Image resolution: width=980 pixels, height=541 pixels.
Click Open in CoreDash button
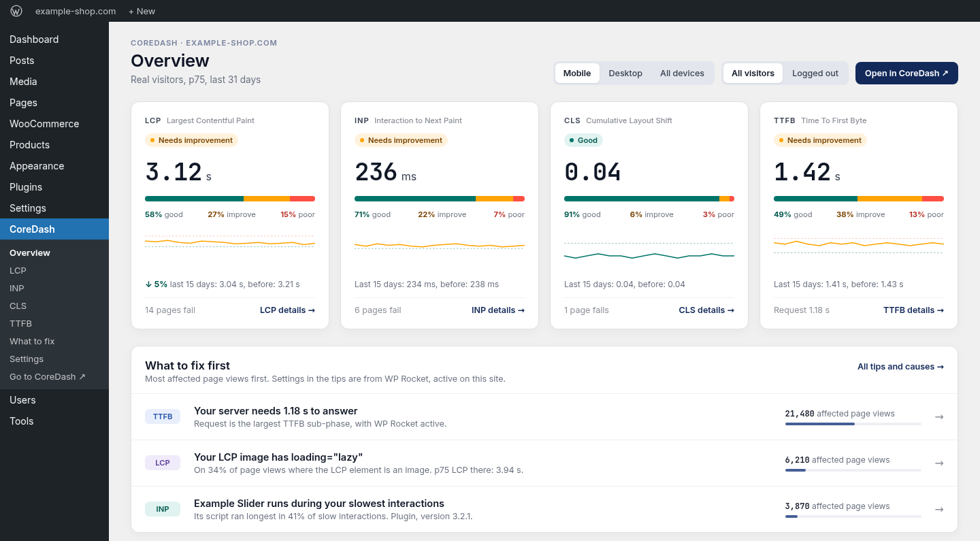click(906, 73)
